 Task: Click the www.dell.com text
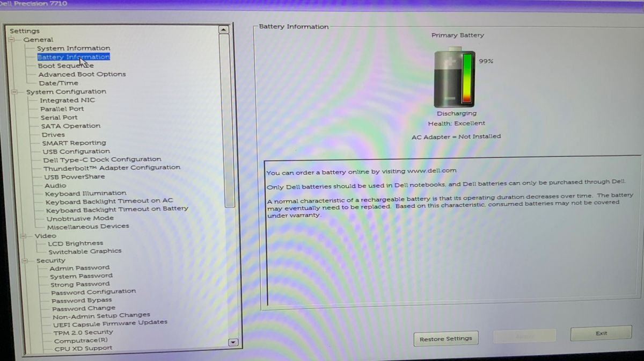pos(432,171)
